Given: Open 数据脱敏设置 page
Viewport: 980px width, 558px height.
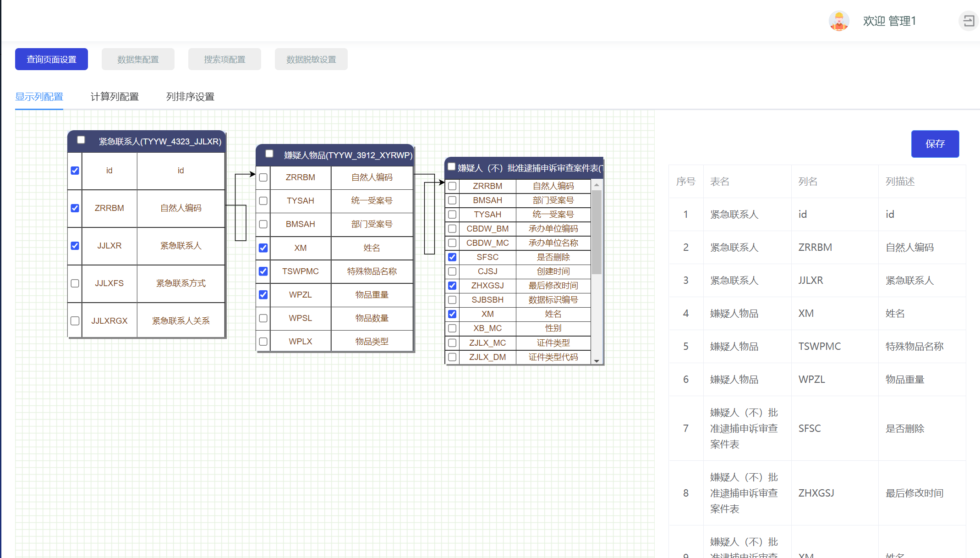Looking at the screenshot, I should pyautogui.click(x=311, y=60).
